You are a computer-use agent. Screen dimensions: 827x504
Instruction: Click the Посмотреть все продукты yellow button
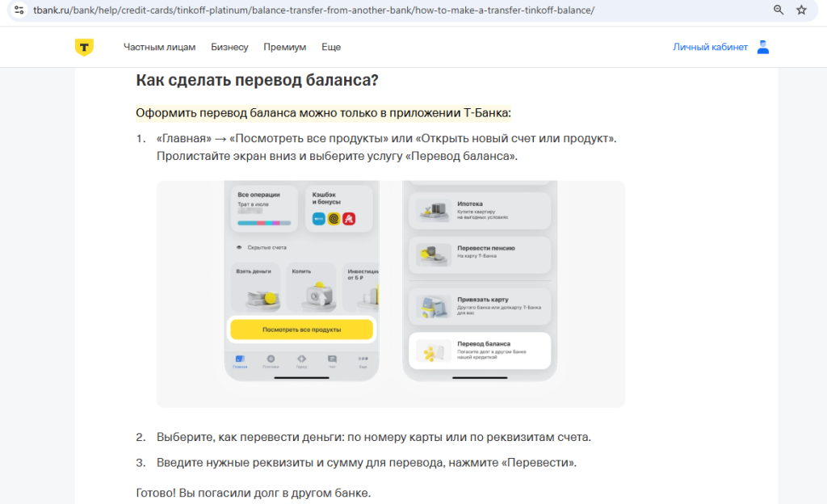pyautogui.click(x=301, y=330)
